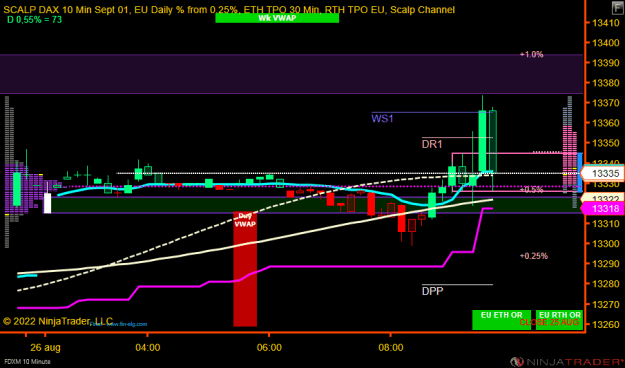
Task: Click the 13390 price axis label
Action: pyautogui.click(x=606, y=63)
